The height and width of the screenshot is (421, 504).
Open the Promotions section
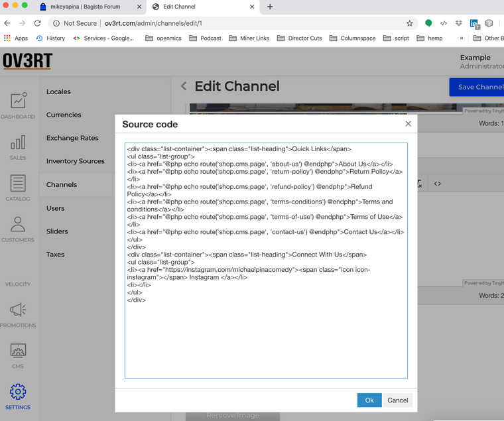coord(18,315)
